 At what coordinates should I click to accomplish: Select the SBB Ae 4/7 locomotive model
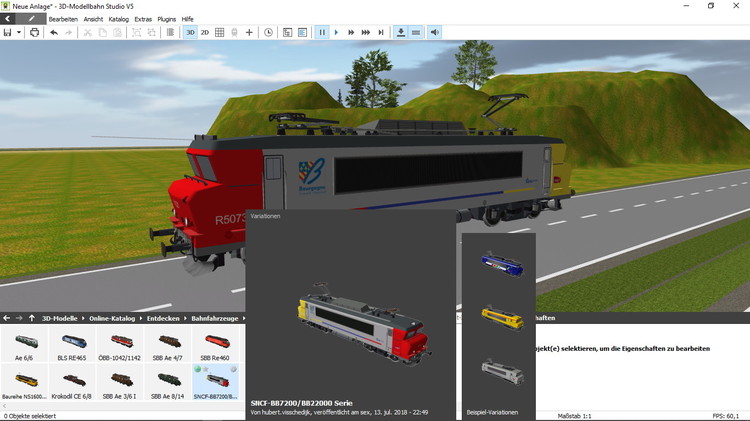point(167,344)
